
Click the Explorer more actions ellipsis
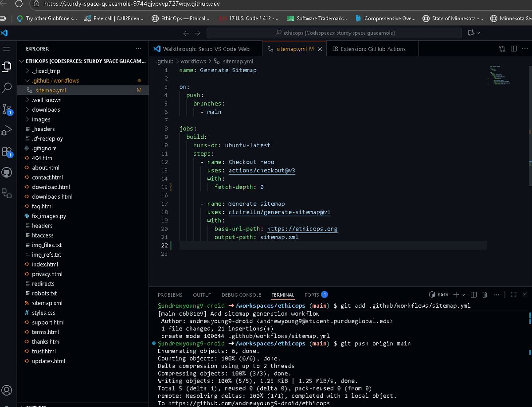pyautogui.click(x=140, y=49)
